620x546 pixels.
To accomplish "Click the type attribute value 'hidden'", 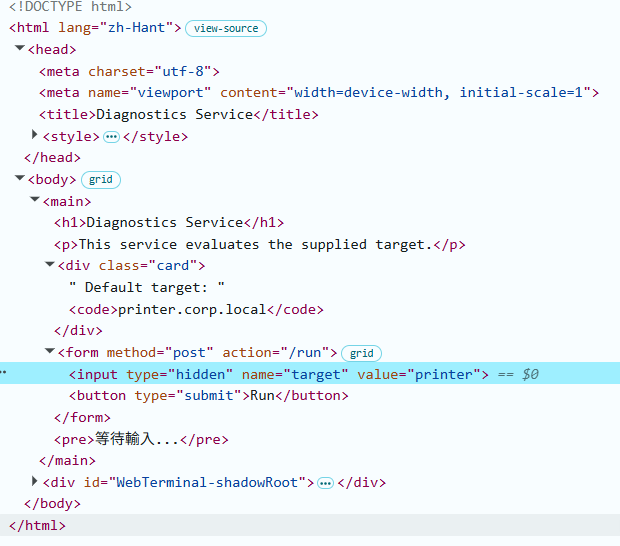I will pos(200,374).
